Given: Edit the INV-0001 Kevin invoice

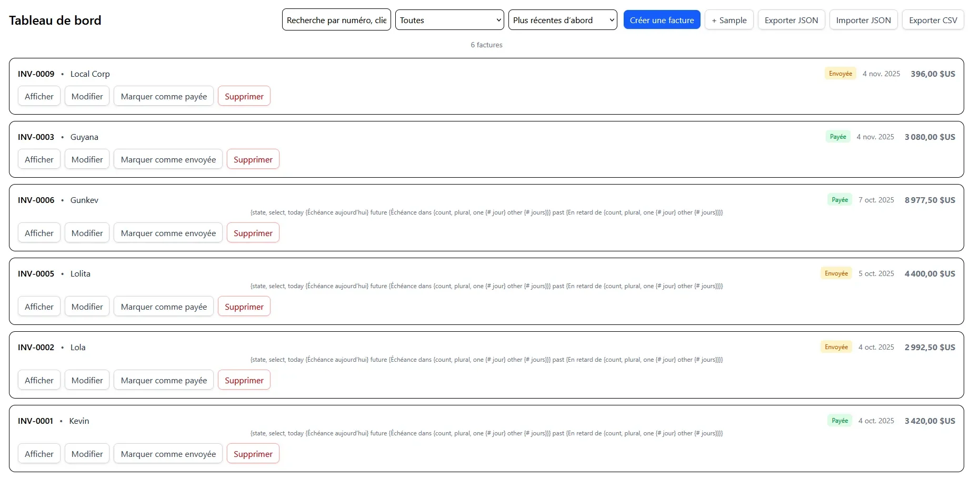Looking at the screenshot, I should [87, 454].
